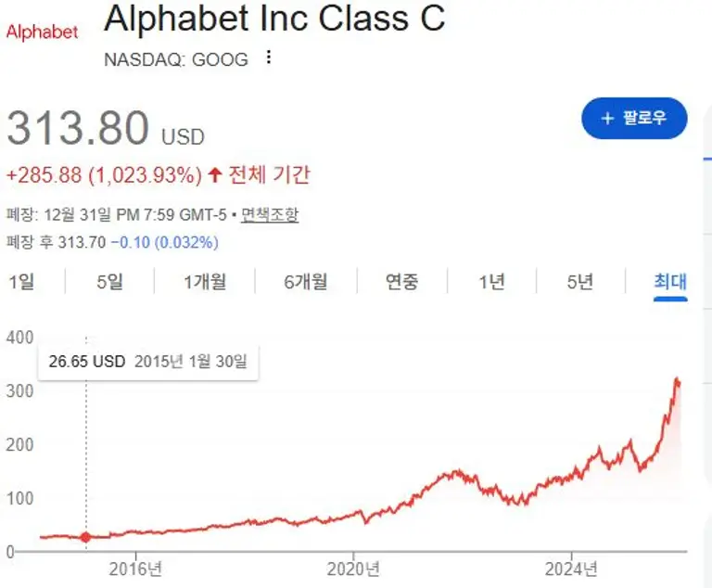Open the 면책조항 disclaimer link
The height and width of the screenshot is (588, 712).
click(270, 215)
